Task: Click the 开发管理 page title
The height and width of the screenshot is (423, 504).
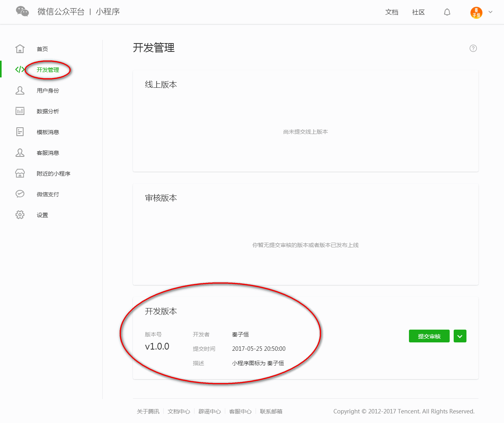Action: pos(154,48)
